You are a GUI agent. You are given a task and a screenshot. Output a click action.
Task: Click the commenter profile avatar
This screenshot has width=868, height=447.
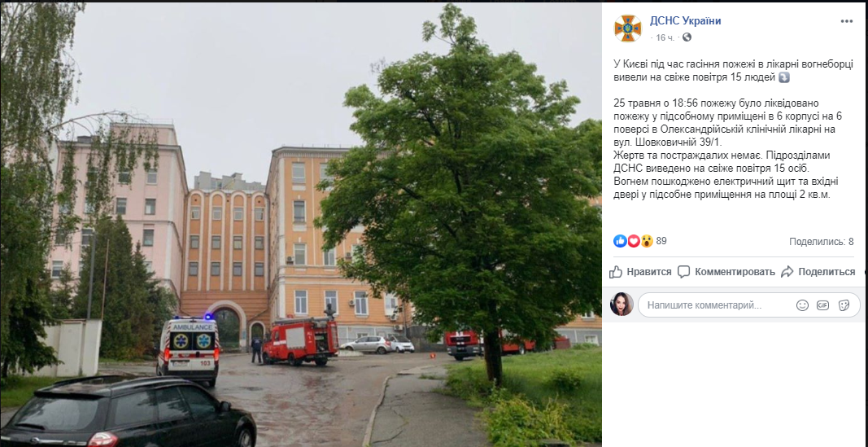(622, 304)
